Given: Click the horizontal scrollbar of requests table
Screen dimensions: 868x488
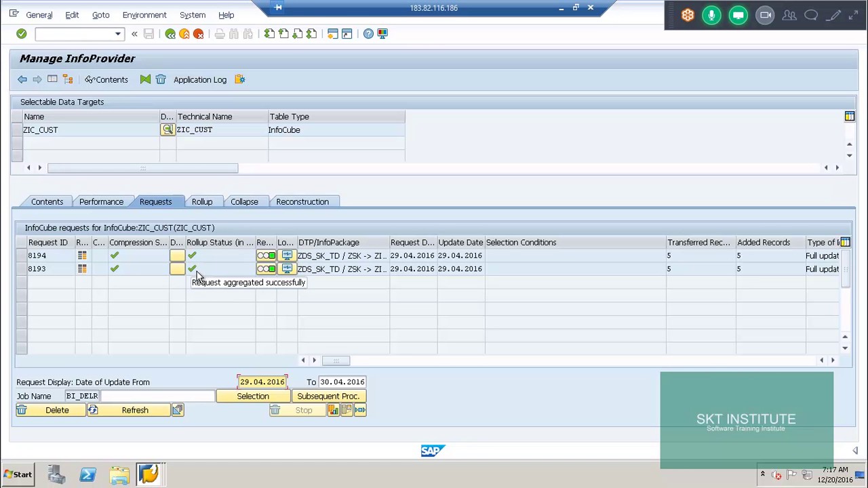Looking at the screenshot, I should pos(336,361).
